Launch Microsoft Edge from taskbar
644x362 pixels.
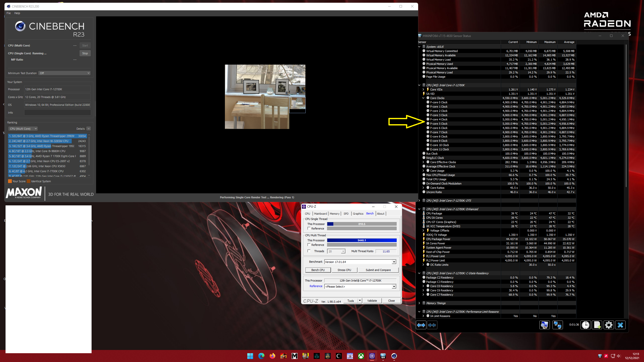(x=261, y=356)
